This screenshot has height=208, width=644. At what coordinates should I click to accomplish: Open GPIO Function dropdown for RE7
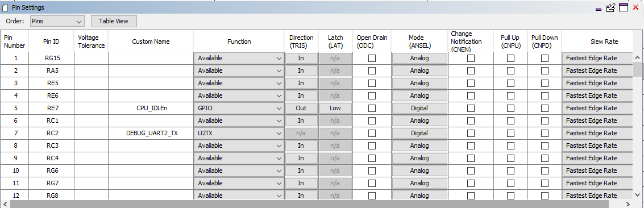coord(239,109)
